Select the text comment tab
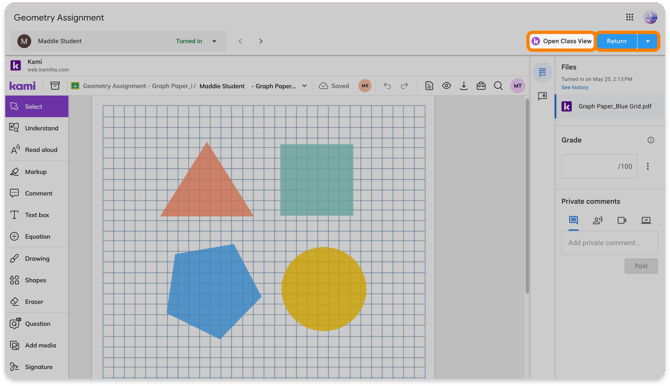 pos(573,220)
